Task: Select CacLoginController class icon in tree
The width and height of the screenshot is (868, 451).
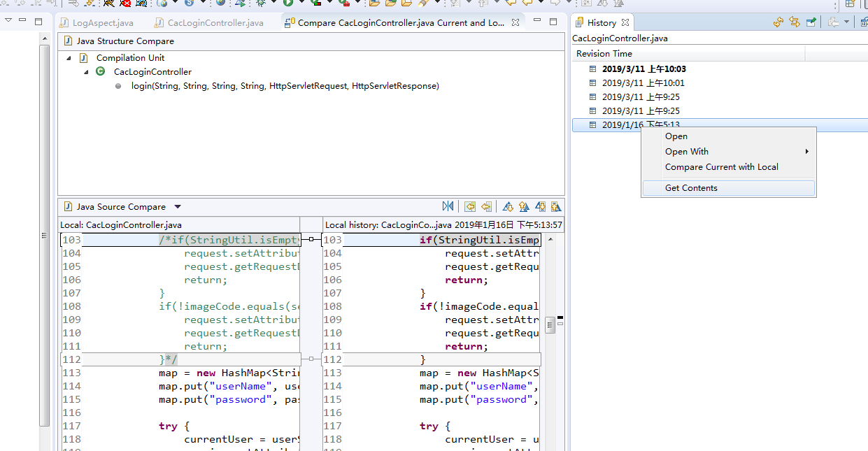Action: pyautogui.click(x=101, y=71)
